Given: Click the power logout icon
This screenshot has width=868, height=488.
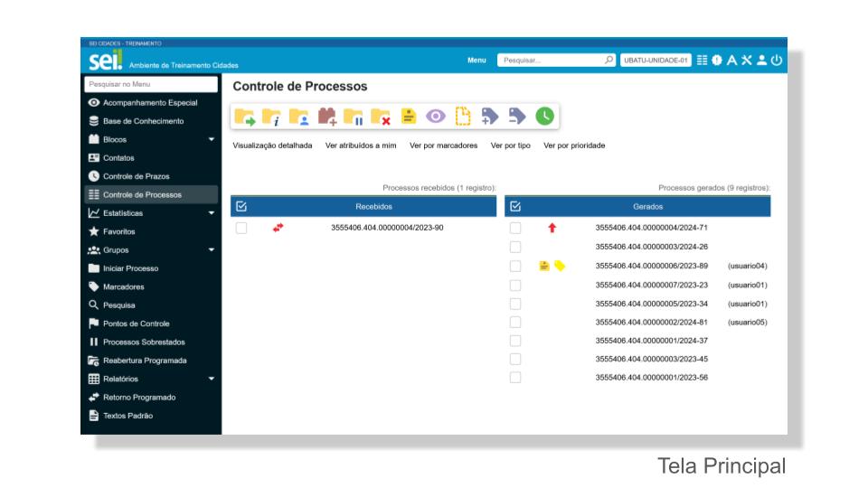Looking at the screenshot, I should coord(777,61).
